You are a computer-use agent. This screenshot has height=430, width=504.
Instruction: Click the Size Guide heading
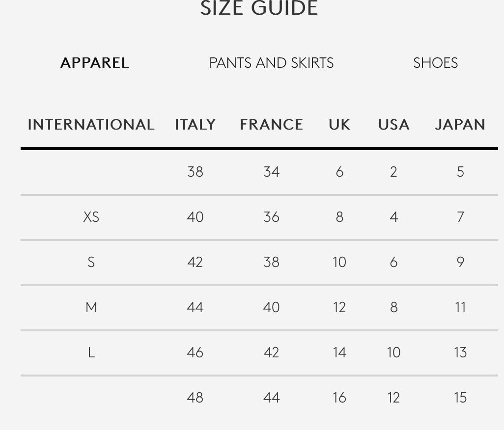[259, 9]
